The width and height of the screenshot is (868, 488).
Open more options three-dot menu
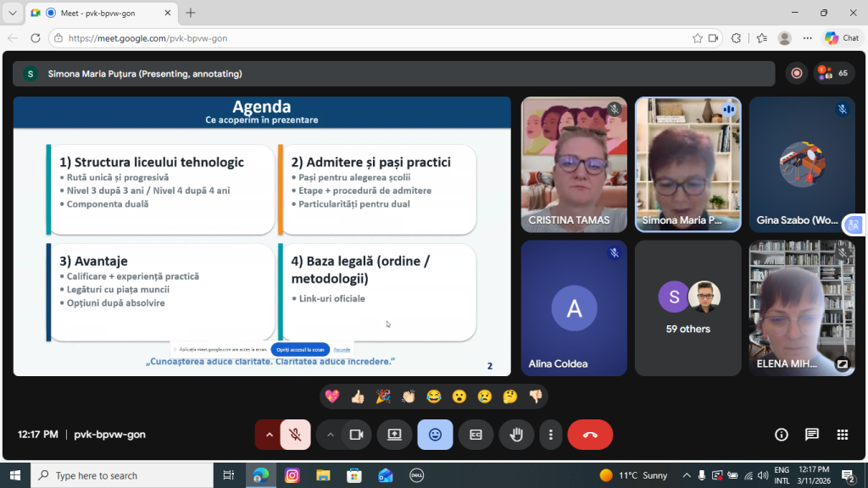click(551, 435)
